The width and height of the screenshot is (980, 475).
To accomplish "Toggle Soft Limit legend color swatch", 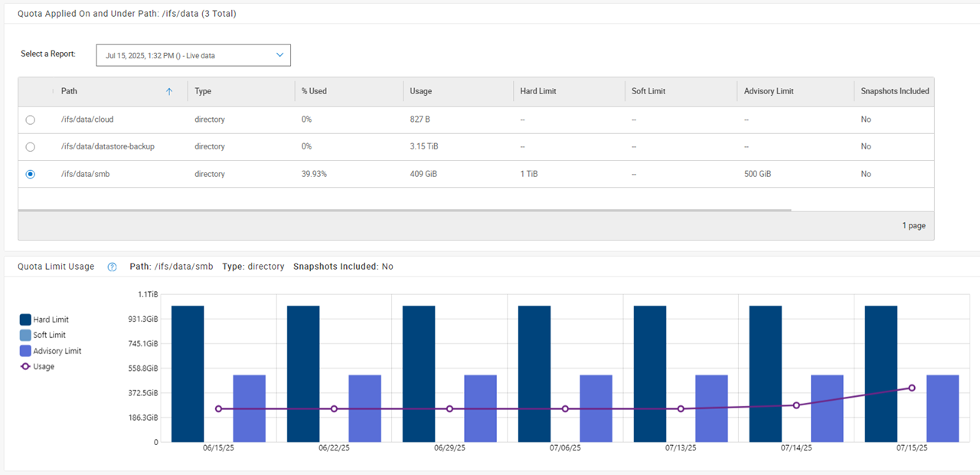I will [25, 335].
